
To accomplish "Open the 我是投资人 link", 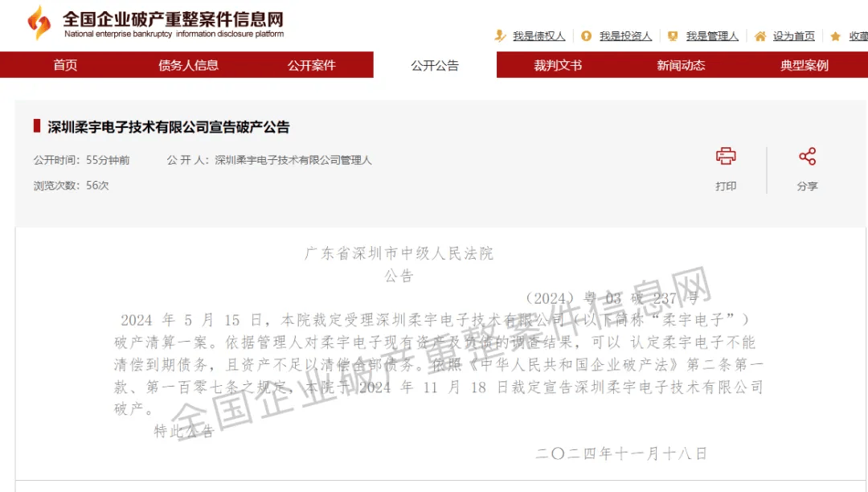I will (625, 36).
